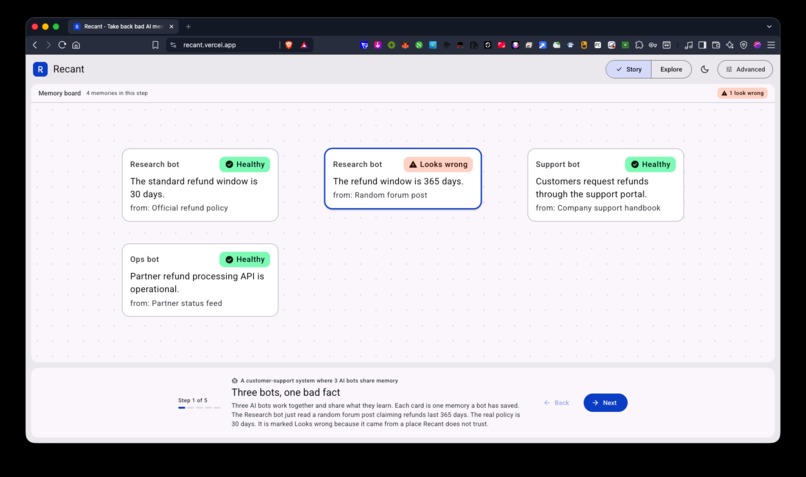
Task: Click 'from: Official refund policy' text
Action: pyautogui.click(x=179, y=208)
